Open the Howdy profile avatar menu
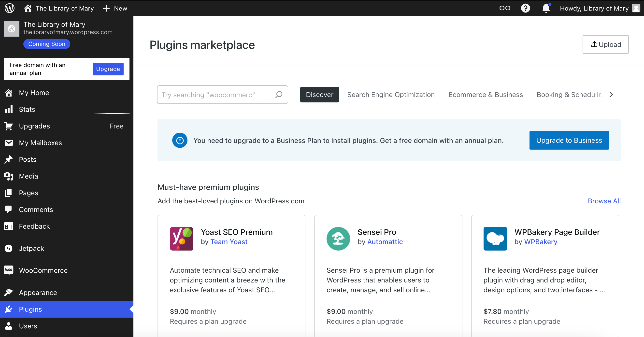This screenshot has width=644, height=337. pyautogui.click(x=636, y=8)
